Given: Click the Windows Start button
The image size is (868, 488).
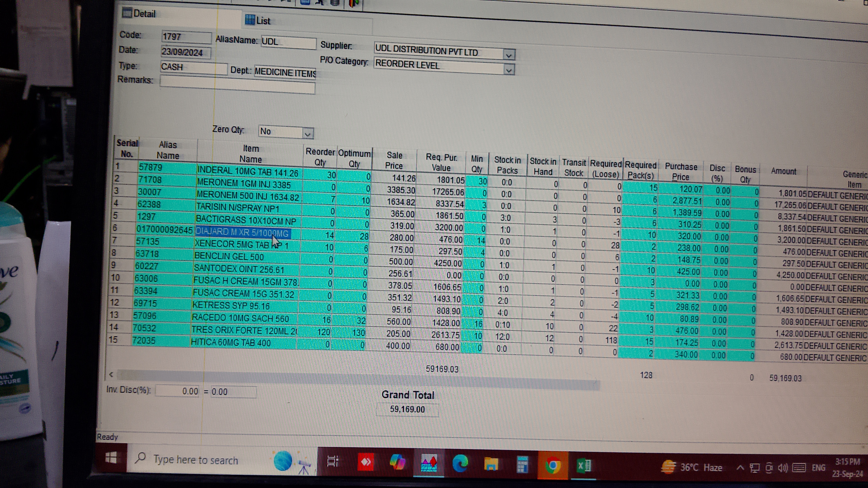Looking at the screenshot, I should click(111, 458).
